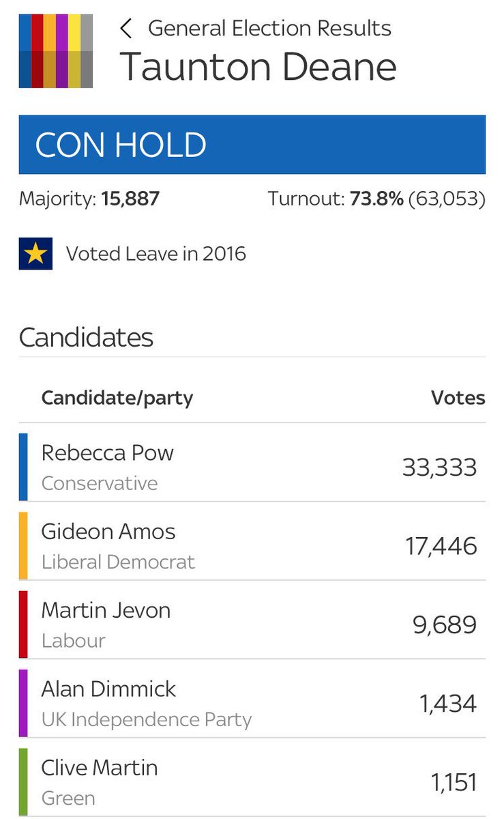Viewport: 504px width, 819px height.
Task: Tap the EU star flag icon
Action: 35,254
